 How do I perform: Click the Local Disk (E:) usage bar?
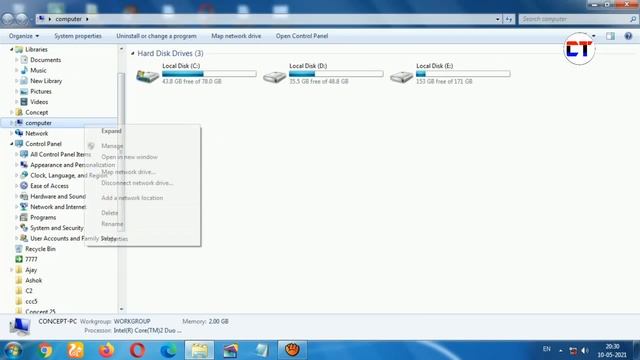463,74
